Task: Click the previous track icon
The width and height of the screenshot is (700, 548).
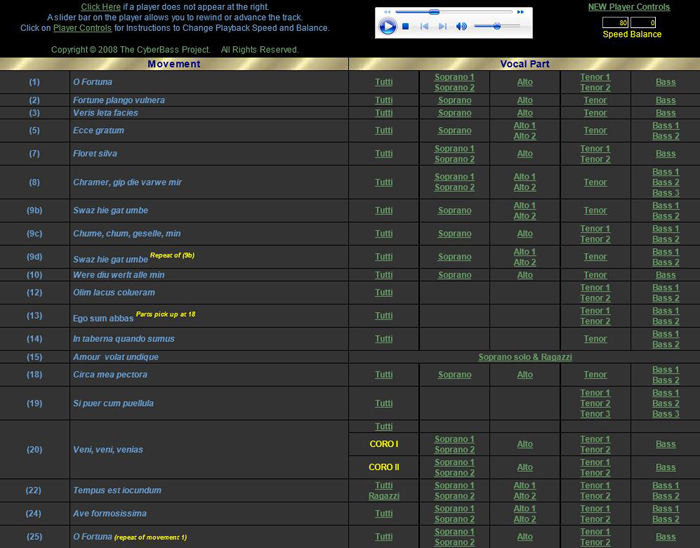Action: [424, 26]
